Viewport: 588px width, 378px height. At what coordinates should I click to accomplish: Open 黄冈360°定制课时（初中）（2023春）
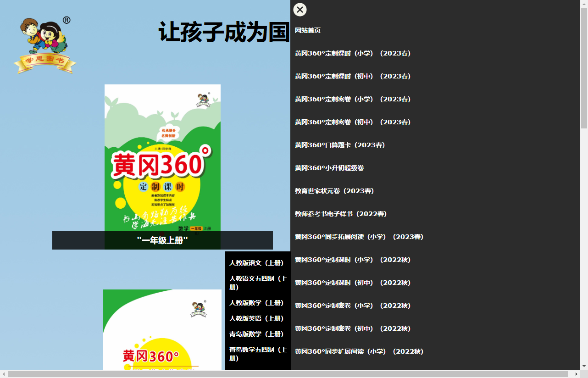click(x=353, y=76)
